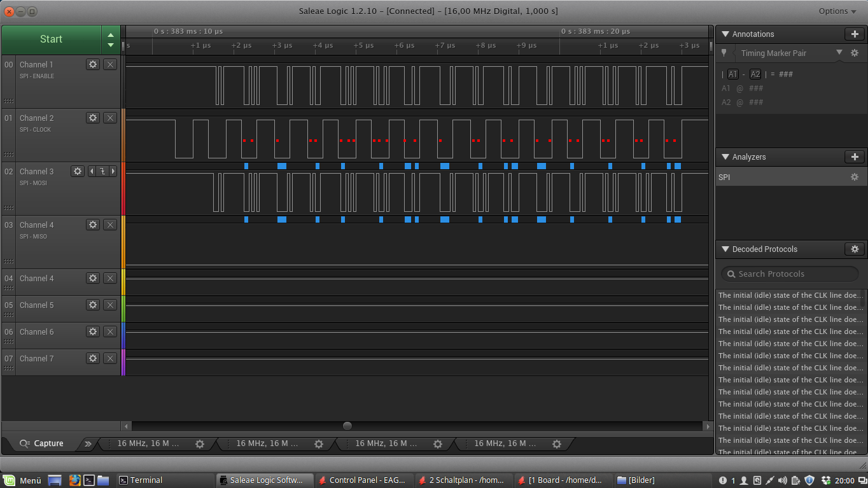Open Channel 5 settings gear
868x488 pixels.
(93, 305)
